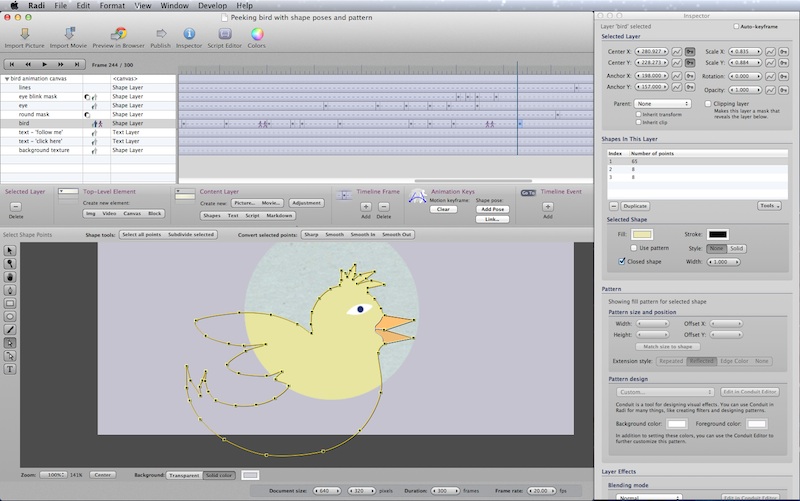Viewport: 800px width, 501px height.
Task: Click the Subdivide selected button
Action: 191,234
